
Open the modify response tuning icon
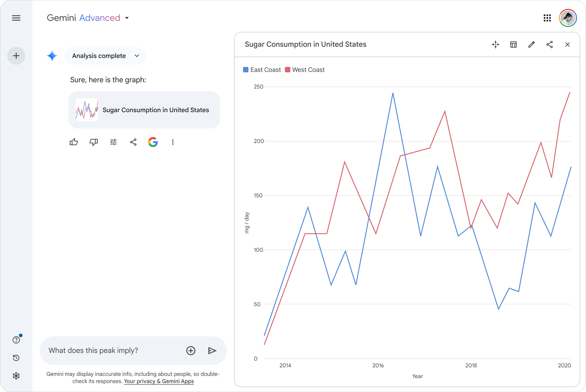pos(113,142)
